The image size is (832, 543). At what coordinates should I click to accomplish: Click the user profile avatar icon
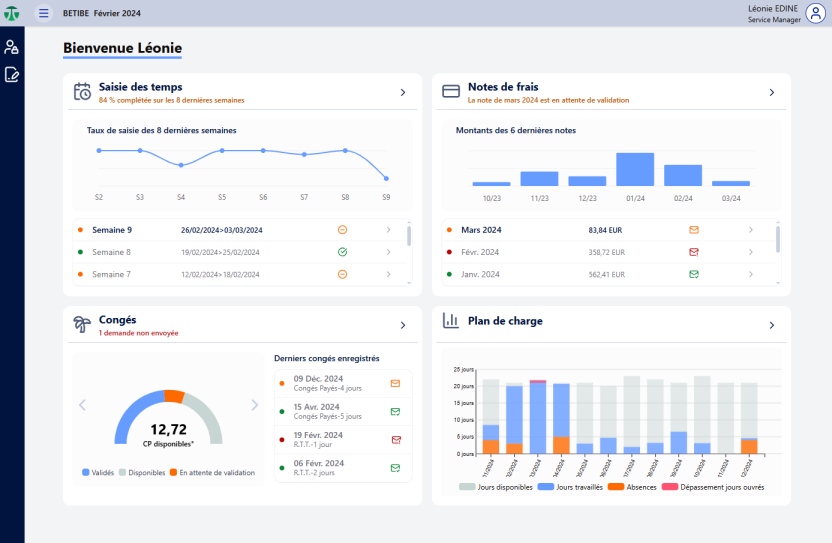coord(815,13)
